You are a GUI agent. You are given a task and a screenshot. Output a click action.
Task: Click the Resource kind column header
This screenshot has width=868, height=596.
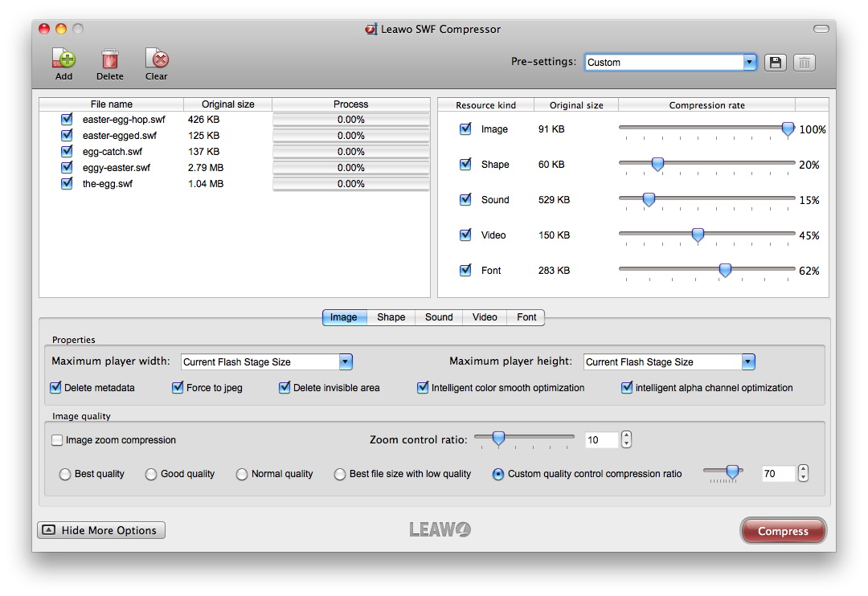[x=486, y=105]
